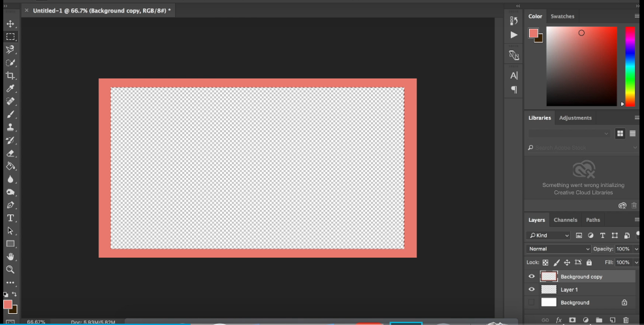Toggle lock image pixels brush icon

tap(556, 262)
